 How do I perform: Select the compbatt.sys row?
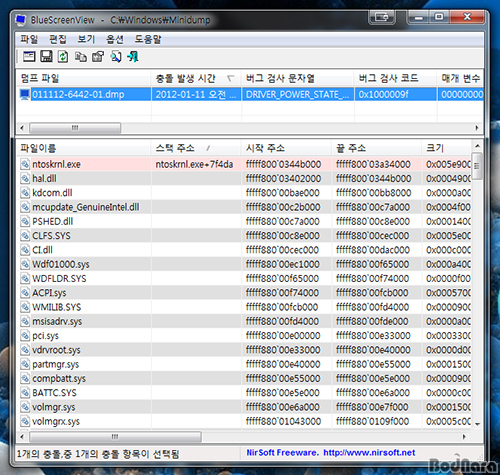point(244,379)
